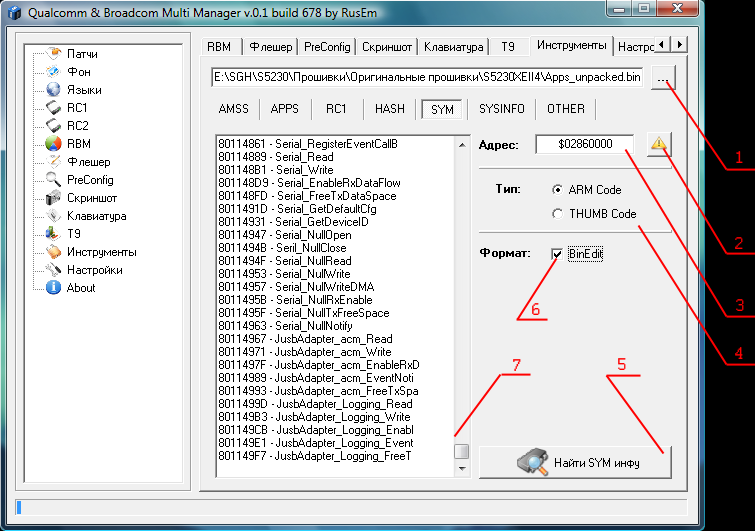Click the About info icon

(x=55, y=288)
